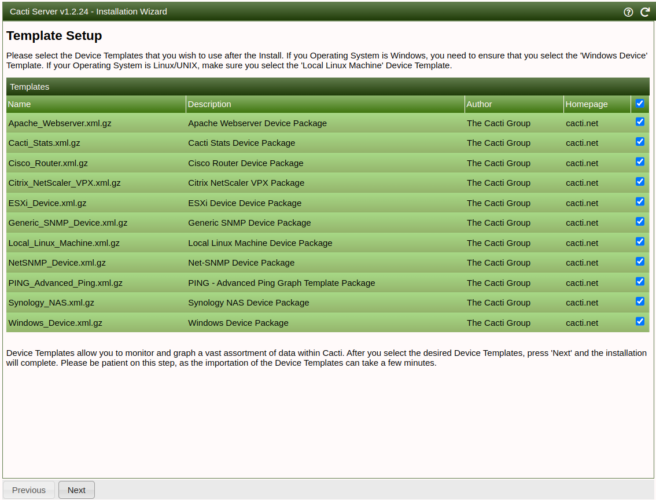Screen dimensions: 656x500
Task: Uncheck the Apache_Webserver.xml.gz checkbox
Action: (x=640, y=122)
